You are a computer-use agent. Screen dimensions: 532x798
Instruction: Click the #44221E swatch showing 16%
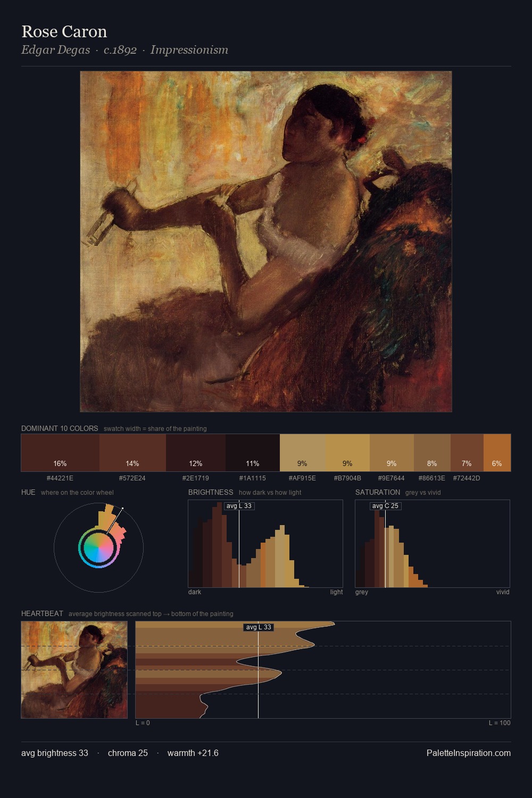[x=60, y=453]
